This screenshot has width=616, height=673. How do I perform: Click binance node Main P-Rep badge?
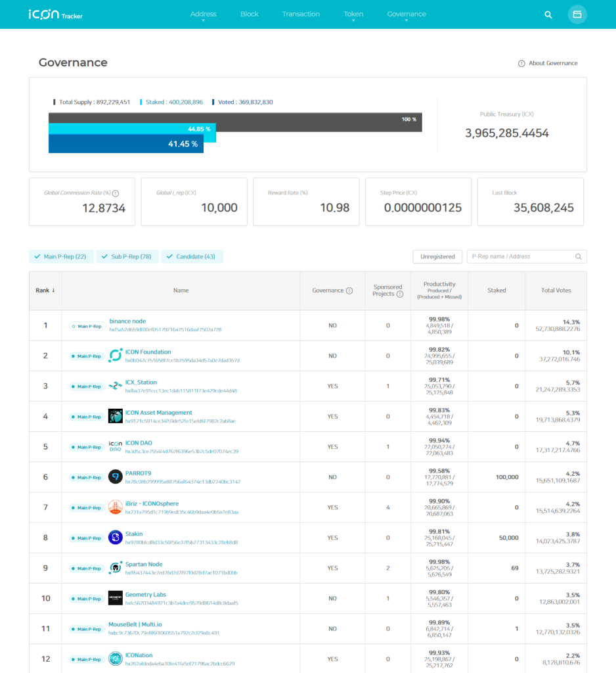[x=87, y=326]
